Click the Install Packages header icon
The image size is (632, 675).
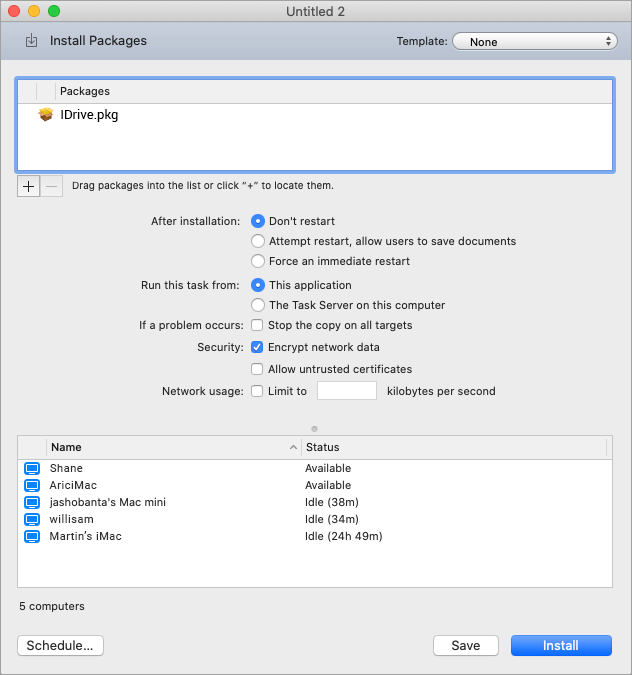tap(32, 41)
